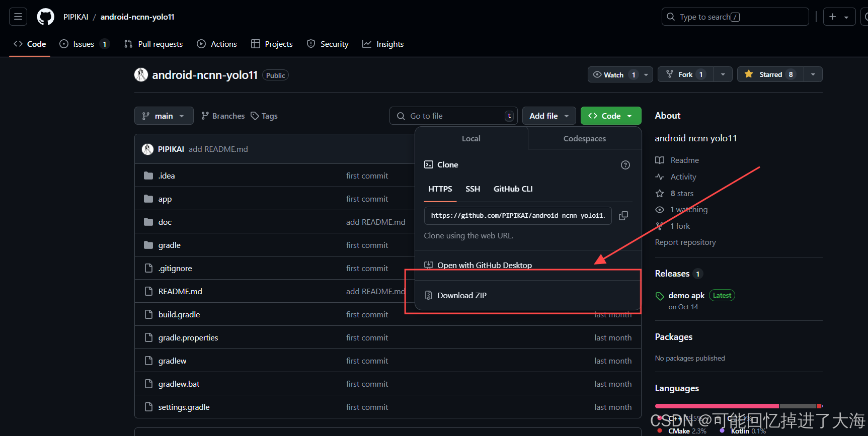Viewport: 868px width, 436px height.
Task: Click the .gitignore file icon
Action: [x=148, y=268]
